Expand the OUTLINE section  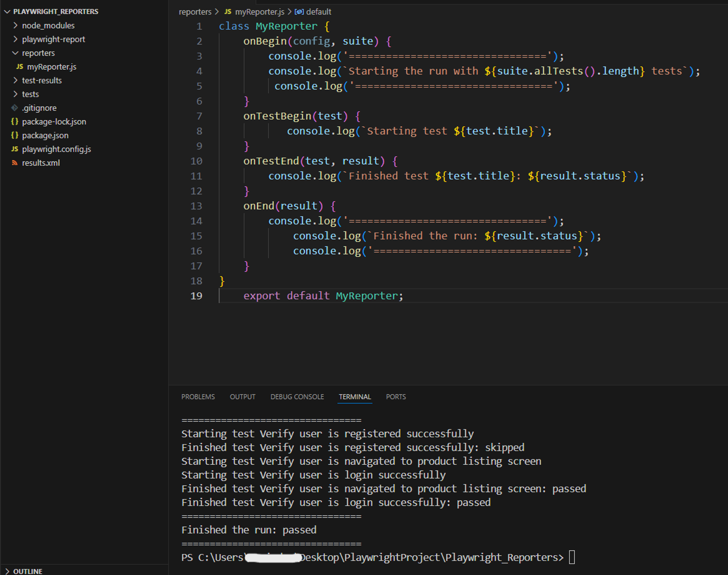pyautogui.click(x=7, y=571)
